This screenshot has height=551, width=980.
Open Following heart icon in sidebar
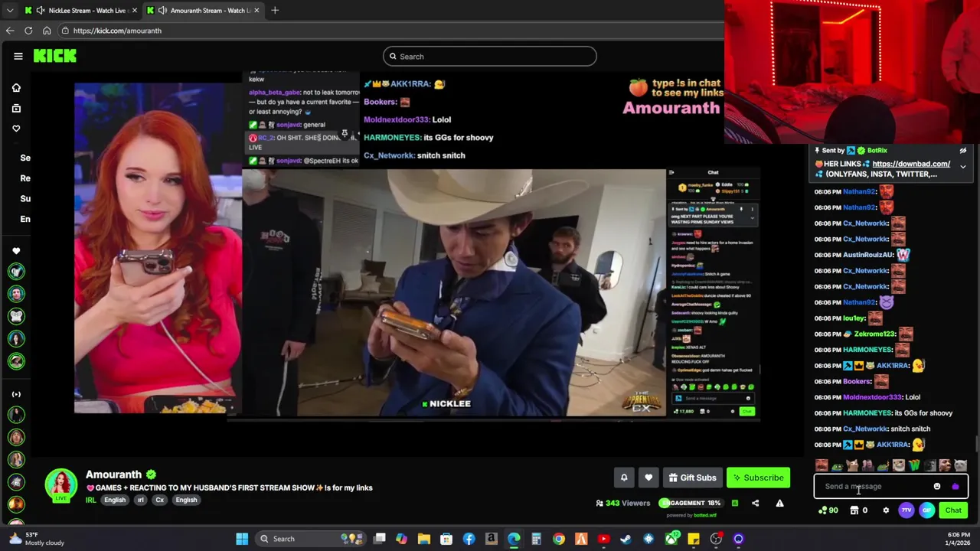coord(16,129)
